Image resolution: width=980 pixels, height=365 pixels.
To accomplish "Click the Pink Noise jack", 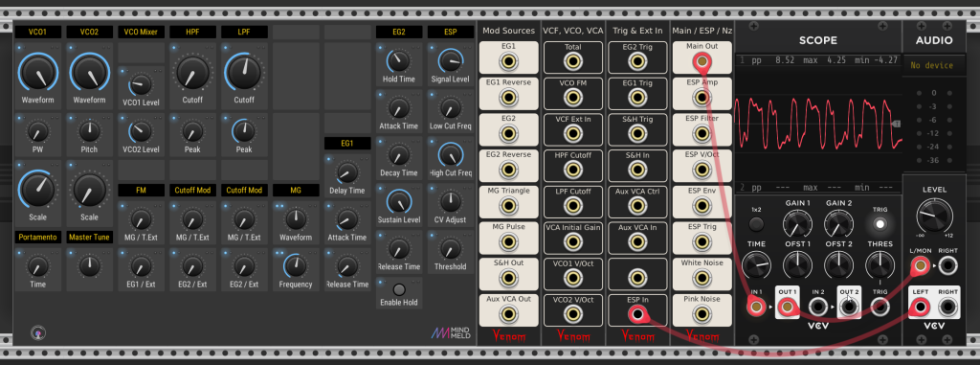I will point(702,314).
